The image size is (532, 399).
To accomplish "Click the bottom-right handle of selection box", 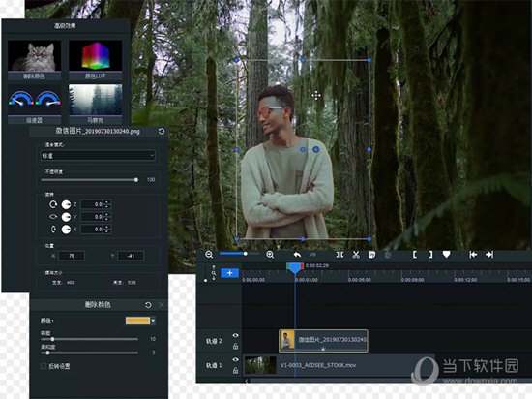I will (x=369, y=239).
